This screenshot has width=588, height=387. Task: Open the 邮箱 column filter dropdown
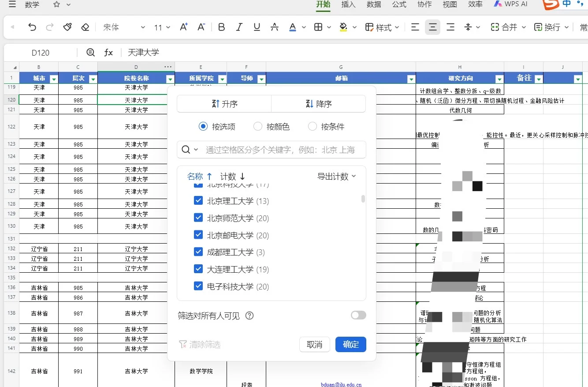(411, 79)
